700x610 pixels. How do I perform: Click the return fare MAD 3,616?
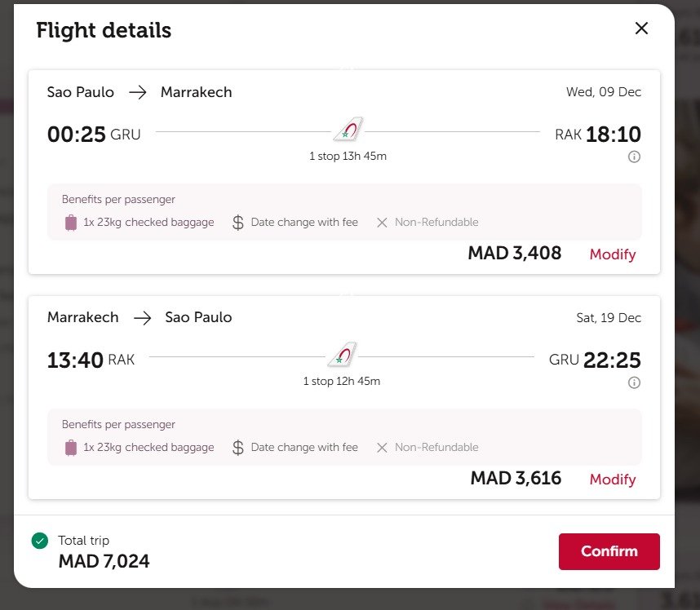coord(516,479)
